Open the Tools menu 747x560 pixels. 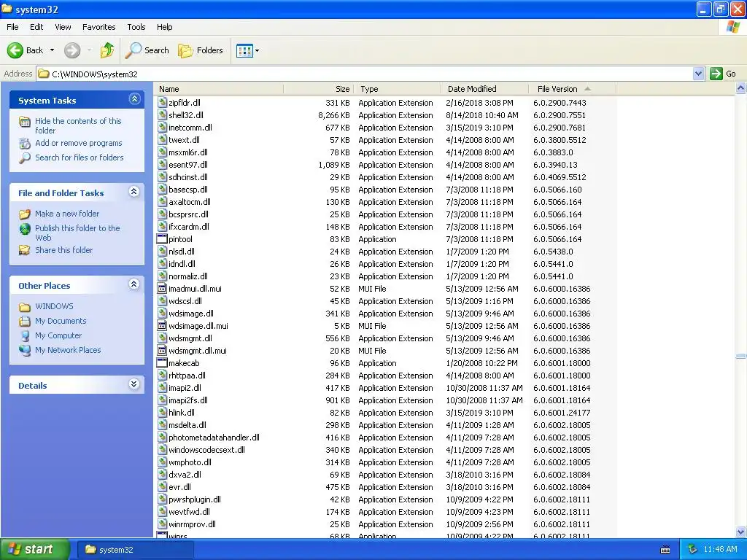(136, 27)
